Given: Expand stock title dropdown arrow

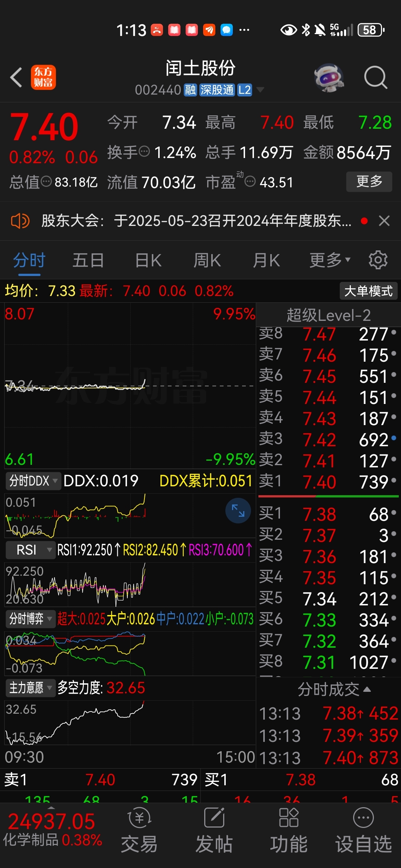Looking at the screenshot, I should pos(260,90).
